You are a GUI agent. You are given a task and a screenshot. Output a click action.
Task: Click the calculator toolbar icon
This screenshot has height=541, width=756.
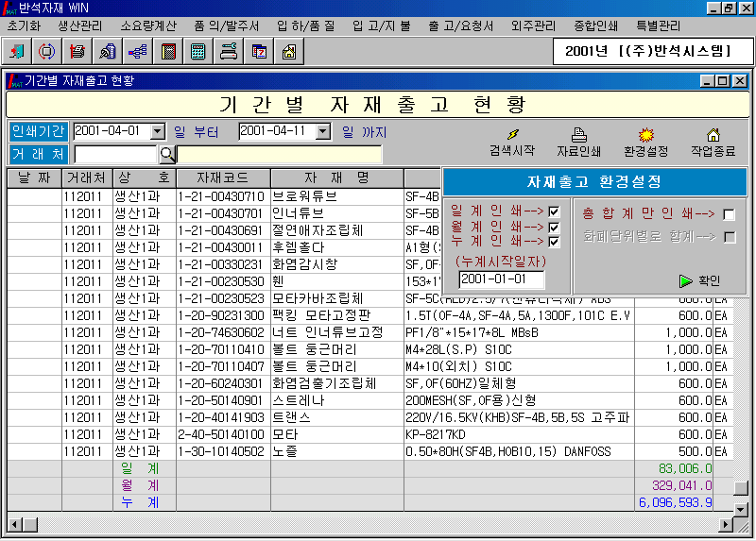[x=198, y=51]
